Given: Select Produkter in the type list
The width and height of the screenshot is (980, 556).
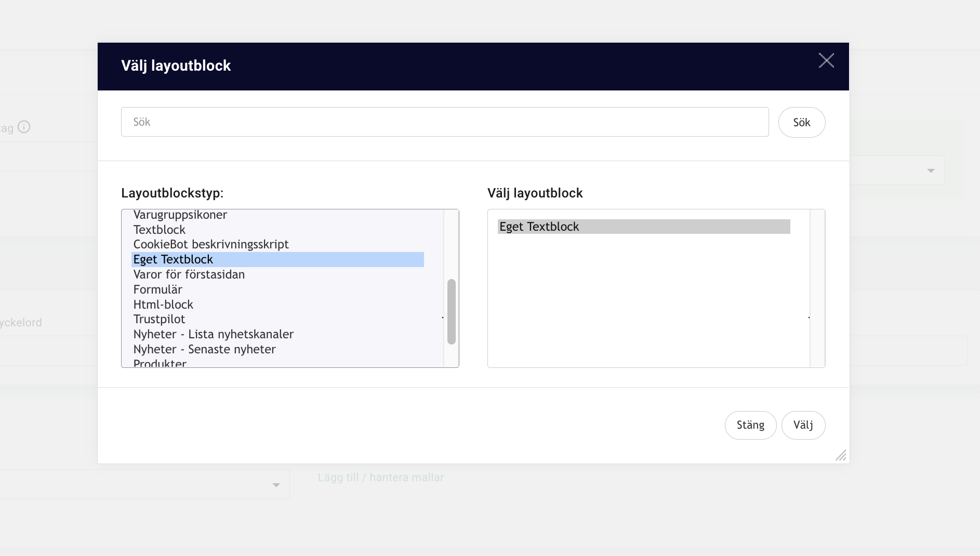Looking at the screenshot, I should click(277, 363).
